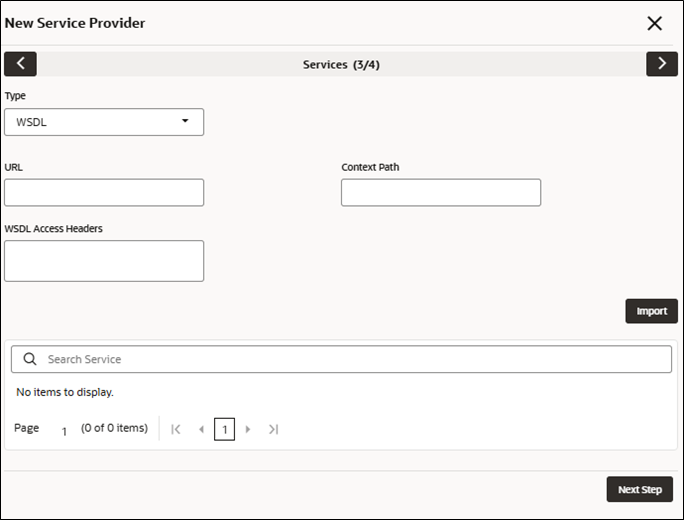Go to next page arrow
This screenshot has height=520, width=684.
pyautogui.click(x=248, y=429)
